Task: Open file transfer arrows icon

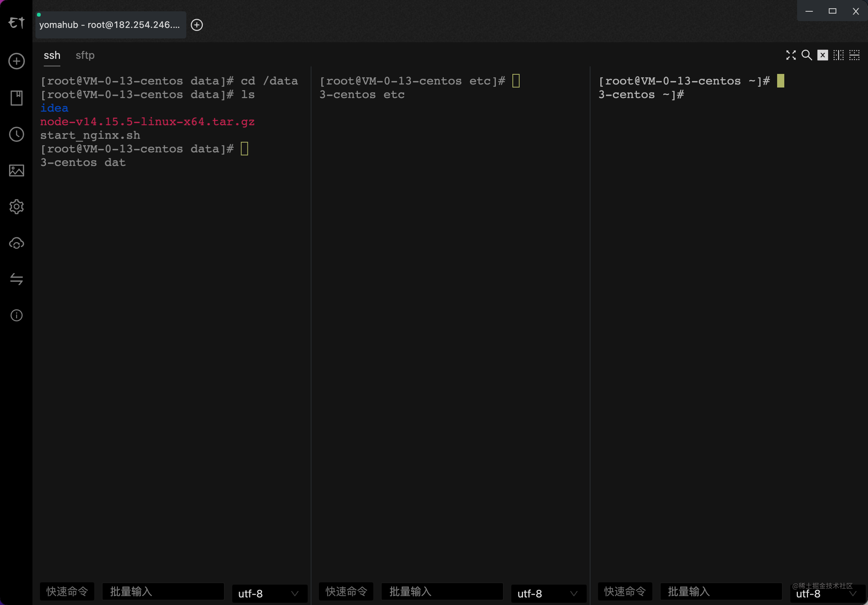Action: (x=17, y=279)
